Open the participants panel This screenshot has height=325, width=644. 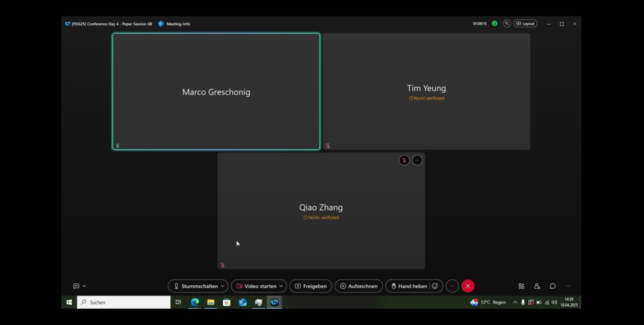click(x=537, y=286)
